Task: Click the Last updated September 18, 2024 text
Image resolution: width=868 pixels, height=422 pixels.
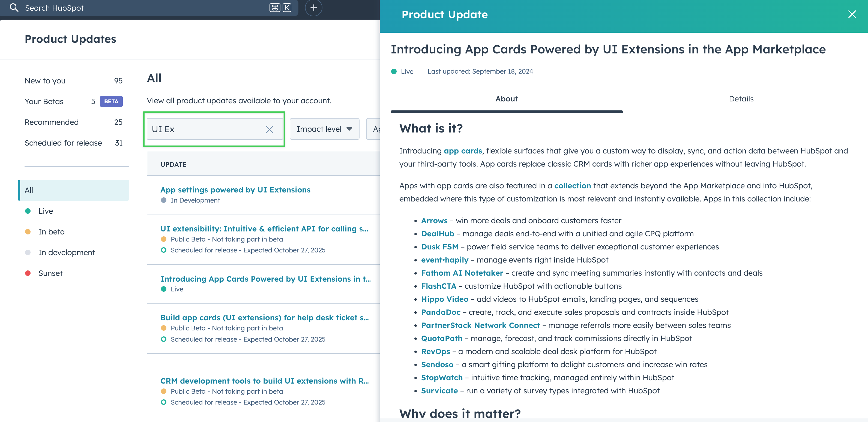Action: coord(480,71)
